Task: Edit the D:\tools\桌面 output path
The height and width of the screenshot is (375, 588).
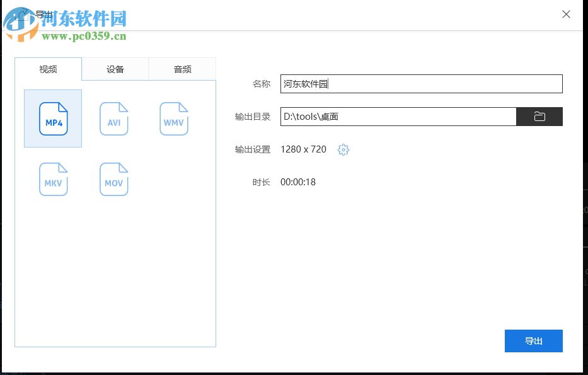Action: coord(398,116)
